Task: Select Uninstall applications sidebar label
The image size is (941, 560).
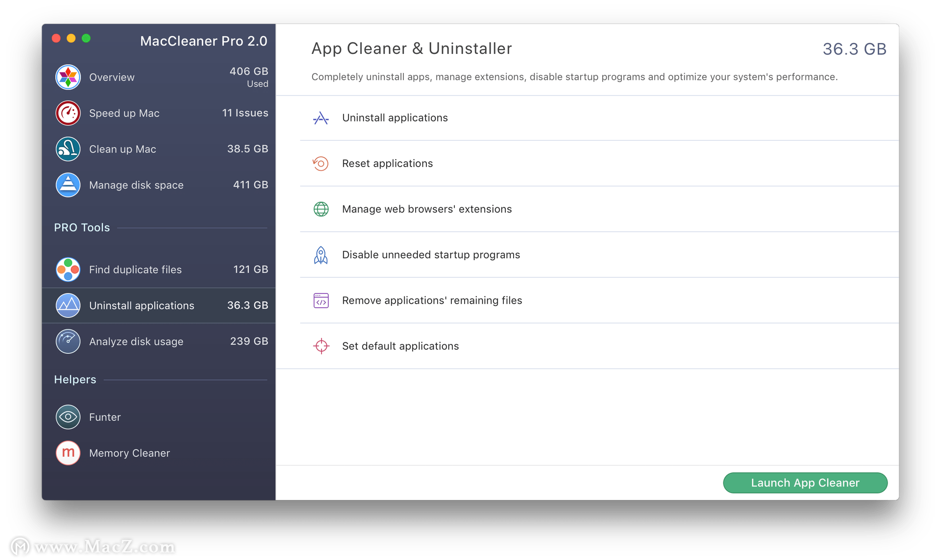Action: click(x=142, y=306)
